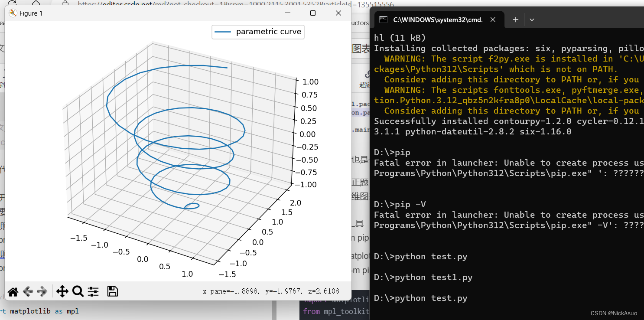Open a new terminal tab with plus

(516, 20)
